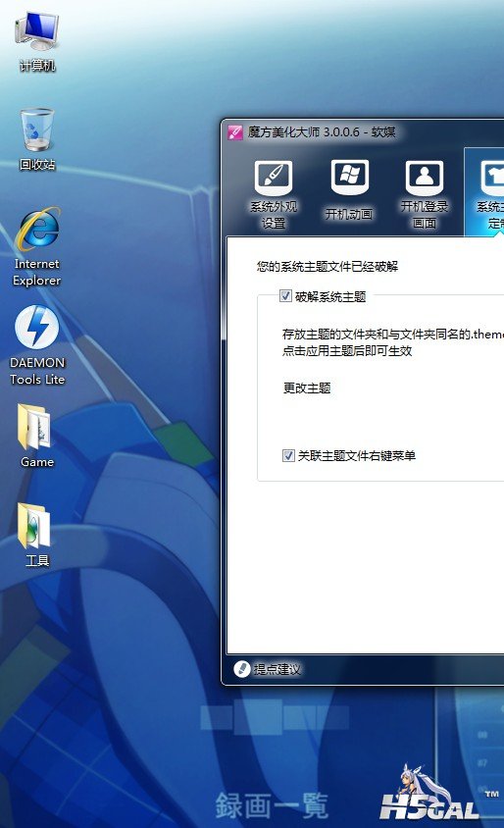Click the 您的系统主题文件已经破解 status text
This screenshot has height=828, width=504.
click(x=328, y=267)
